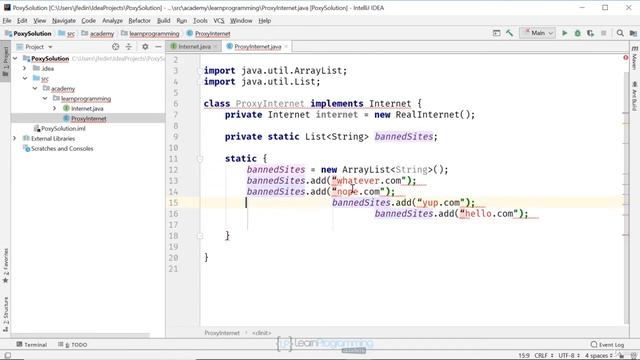
Task: Click line number 15 in gutter
Action: click(173, 202)
